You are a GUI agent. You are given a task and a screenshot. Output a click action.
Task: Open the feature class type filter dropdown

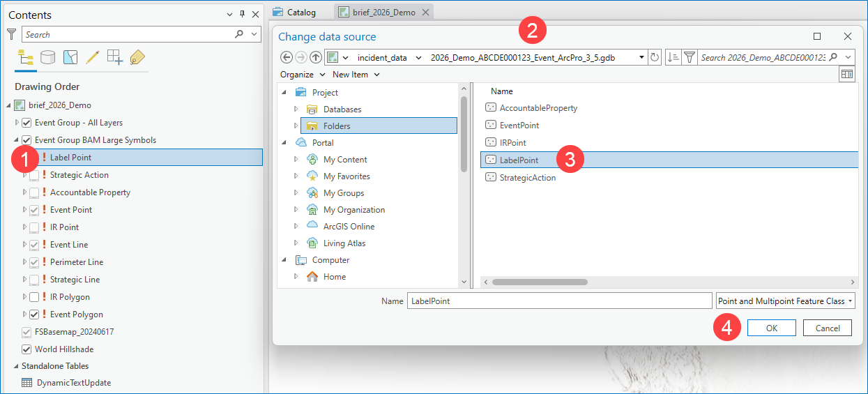tap(785, 301)
